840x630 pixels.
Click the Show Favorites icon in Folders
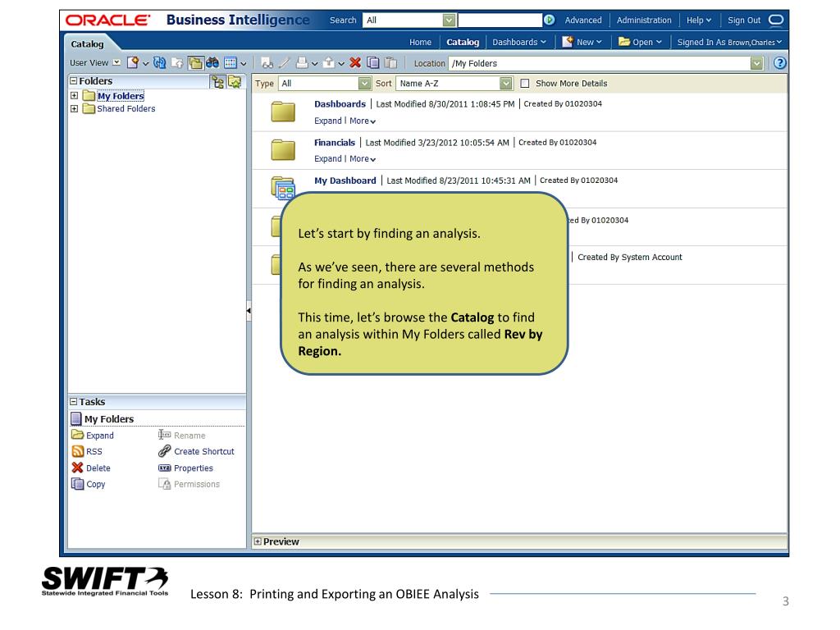(235, 82)
